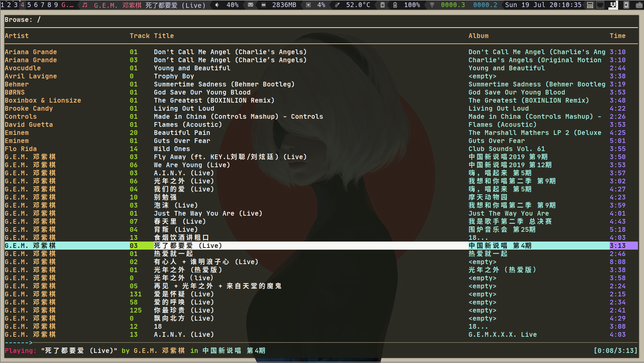Click the playback progress arrow line
The image size is (644, 363).
pyautogui.click(x=18, y=343)
